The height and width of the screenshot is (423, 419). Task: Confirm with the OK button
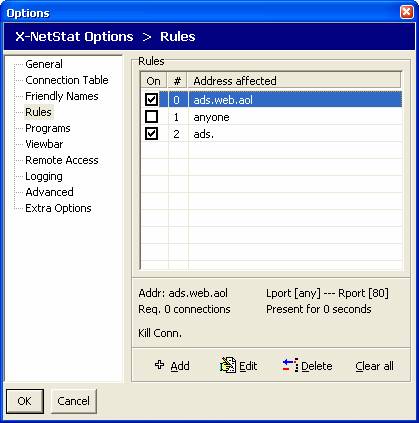click(25, 401)
